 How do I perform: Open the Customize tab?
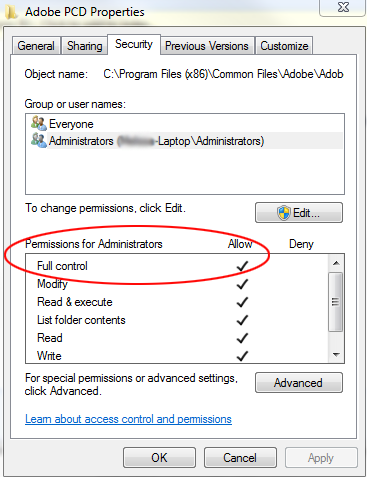coord(284,46)
